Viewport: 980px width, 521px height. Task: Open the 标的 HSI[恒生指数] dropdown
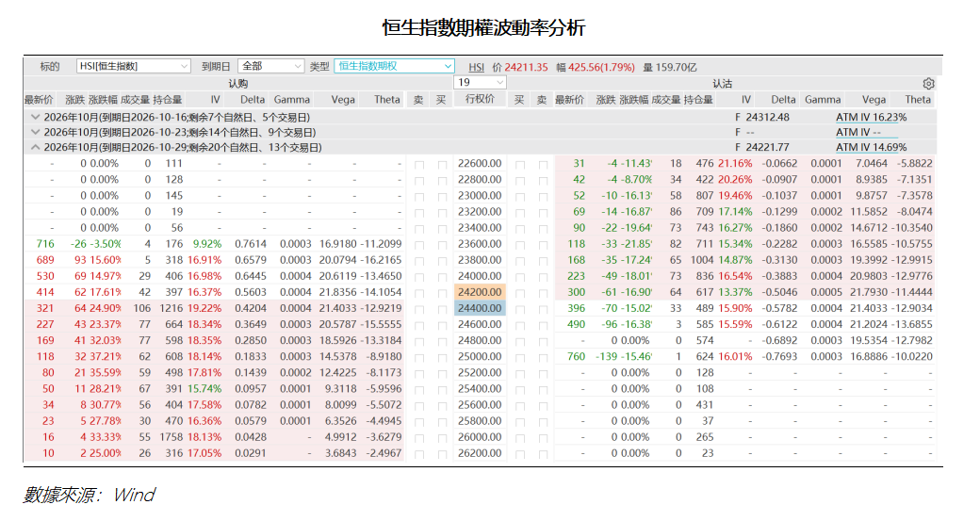point(133,66)
